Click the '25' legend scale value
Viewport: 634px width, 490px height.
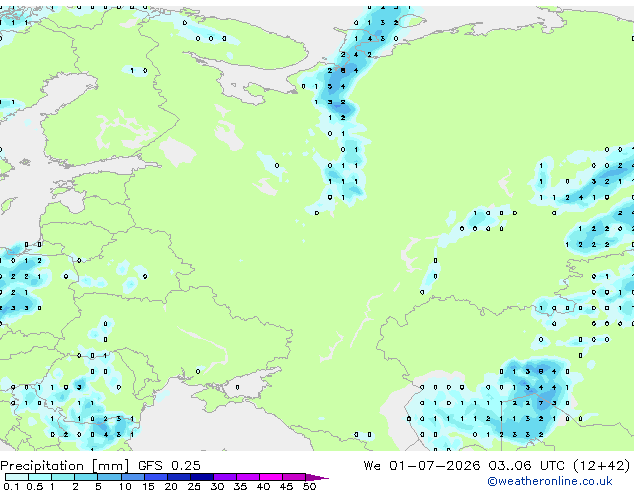pyautogui.click(x=194, y=486)
